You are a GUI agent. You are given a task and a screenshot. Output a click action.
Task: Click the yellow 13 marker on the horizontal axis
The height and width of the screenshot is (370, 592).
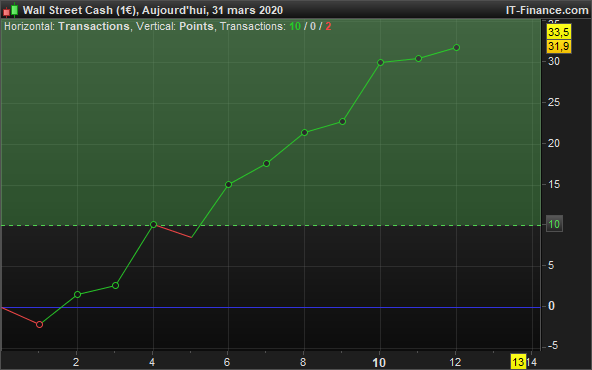click(518, 362)
